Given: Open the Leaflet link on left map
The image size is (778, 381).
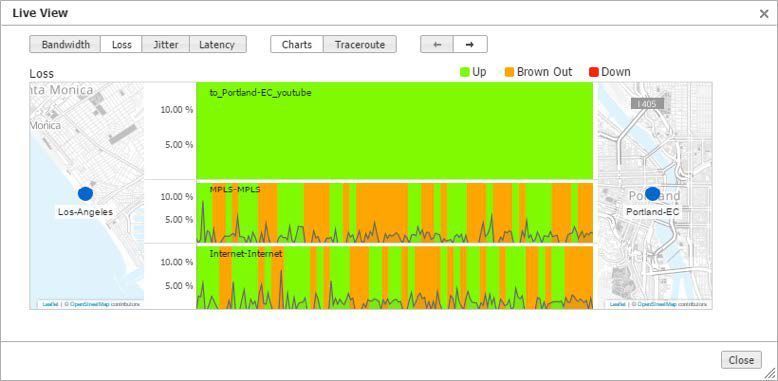Looking at the screenshot, I should [x=50, y=304].
